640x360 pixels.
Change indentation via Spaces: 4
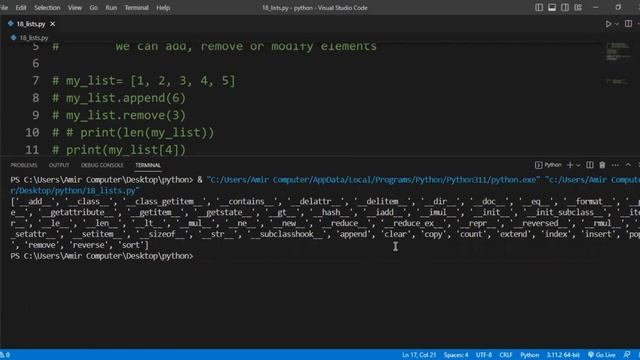click(456, 355)
